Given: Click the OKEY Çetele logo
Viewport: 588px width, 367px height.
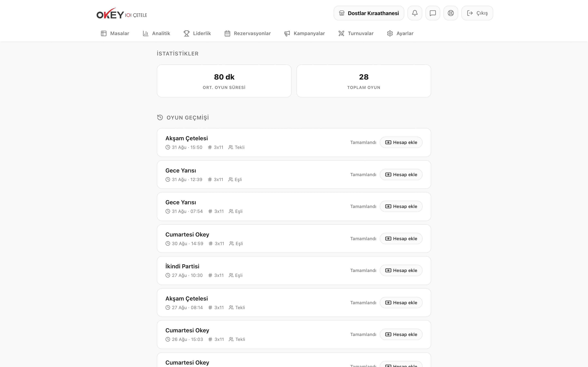Looking at the screenshot, I should pos(121,14).
